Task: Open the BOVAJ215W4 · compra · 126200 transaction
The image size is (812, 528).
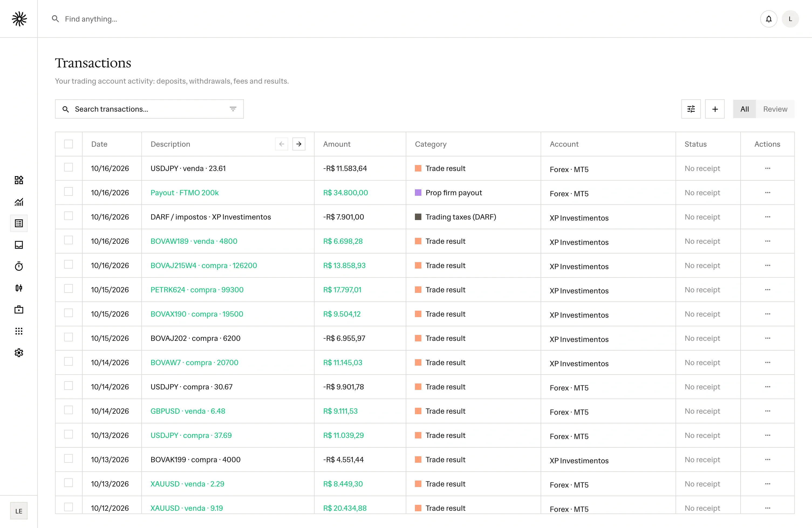Action: pyautogui.click(x=204, y=265)
